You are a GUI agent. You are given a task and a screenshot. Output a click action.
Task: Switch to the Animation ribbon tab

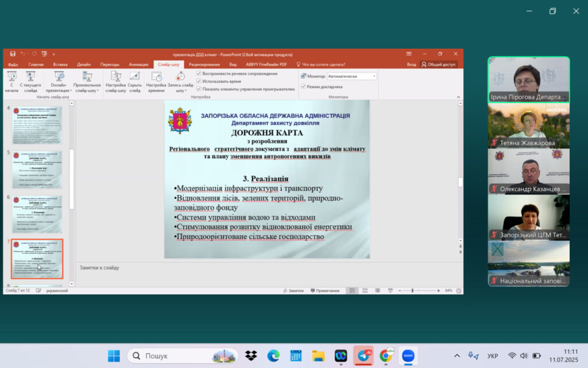point(138,64)
